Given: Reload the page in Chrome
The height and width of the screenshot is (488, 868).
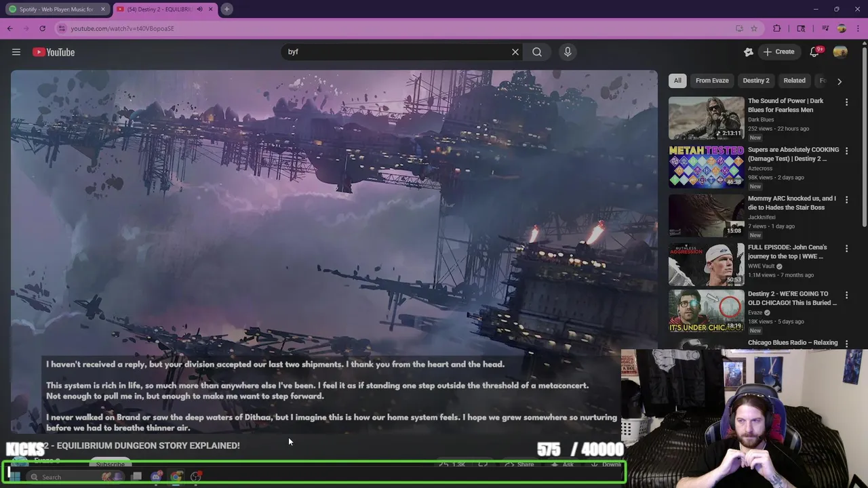Looking at the screenshot, I should coord(42,28).
